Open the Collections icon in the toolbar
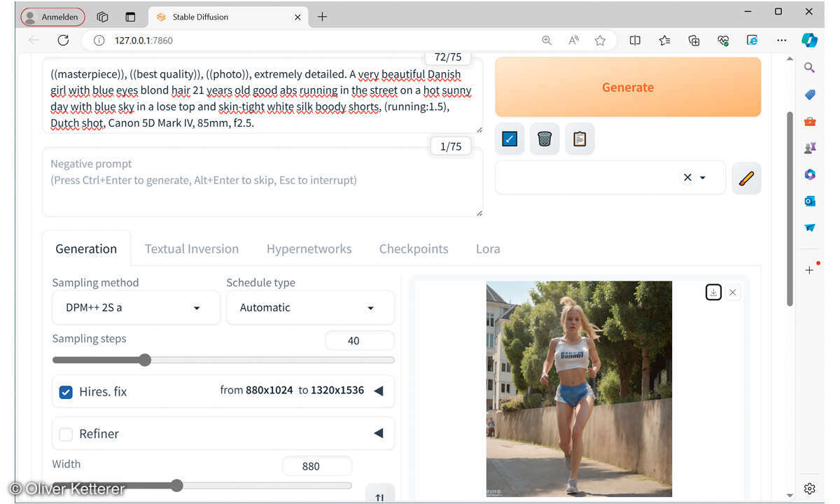840x504 pixels. pyautogui.click(x=694, y=41)
